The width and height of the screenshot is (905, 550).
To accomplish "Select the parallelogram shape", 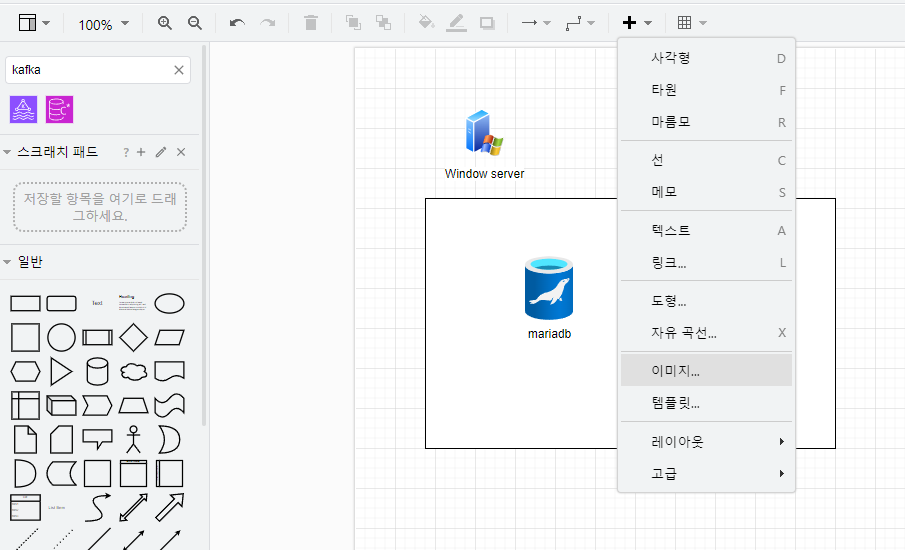I will pos(170,338).
